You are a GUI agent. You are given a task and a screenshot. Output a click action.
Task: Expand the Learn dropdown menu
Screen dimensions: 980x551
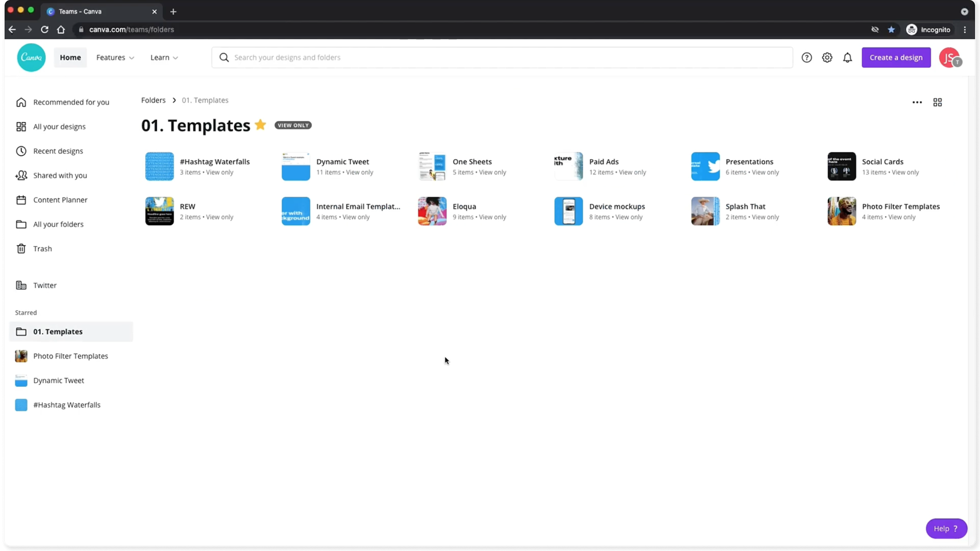coord(164,58)
